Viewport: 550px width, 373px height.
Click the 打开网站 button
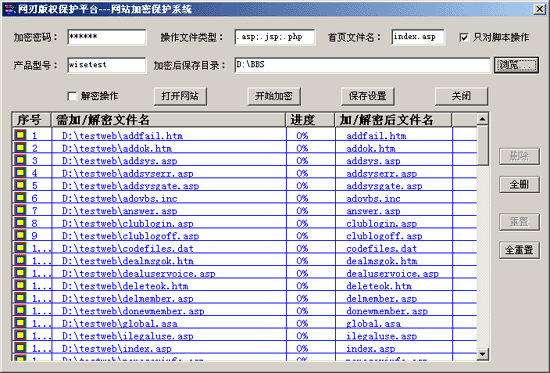[180, 96]
